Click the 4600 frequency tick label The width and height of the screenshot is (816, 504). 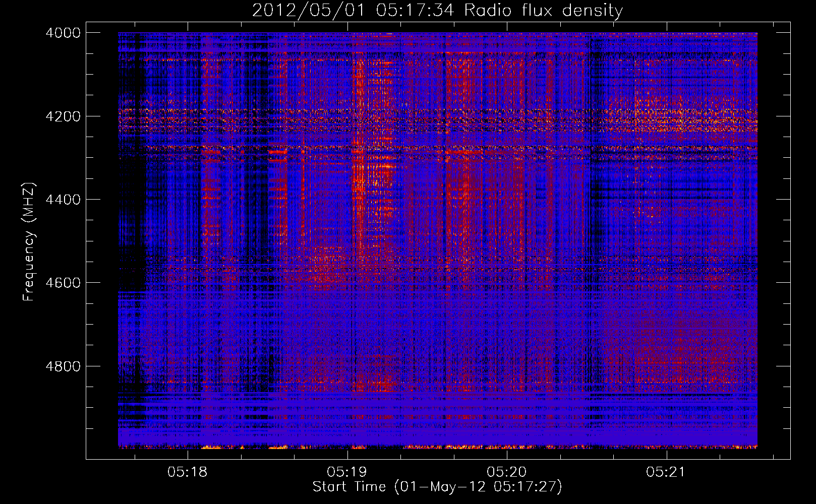63,283
